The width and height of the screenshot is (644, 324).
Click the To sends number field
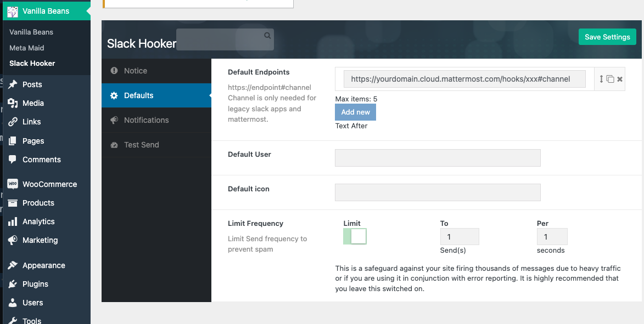coord(460,237)
